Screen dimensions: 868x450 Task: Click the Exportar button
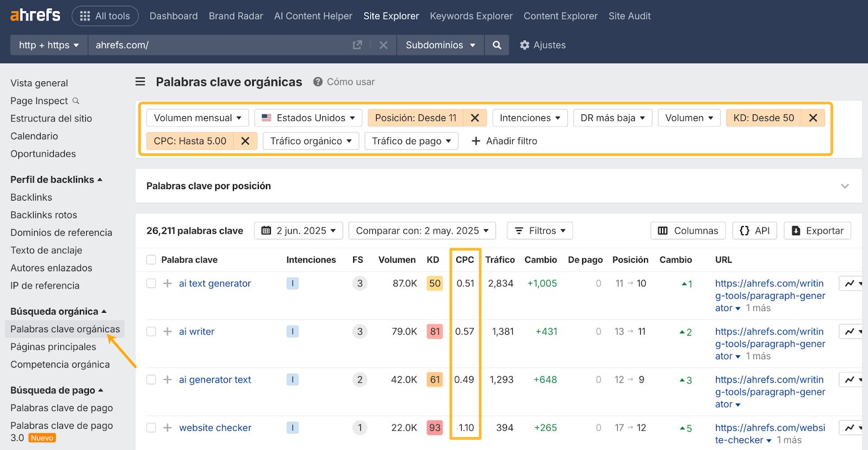[x=818, y=231]
